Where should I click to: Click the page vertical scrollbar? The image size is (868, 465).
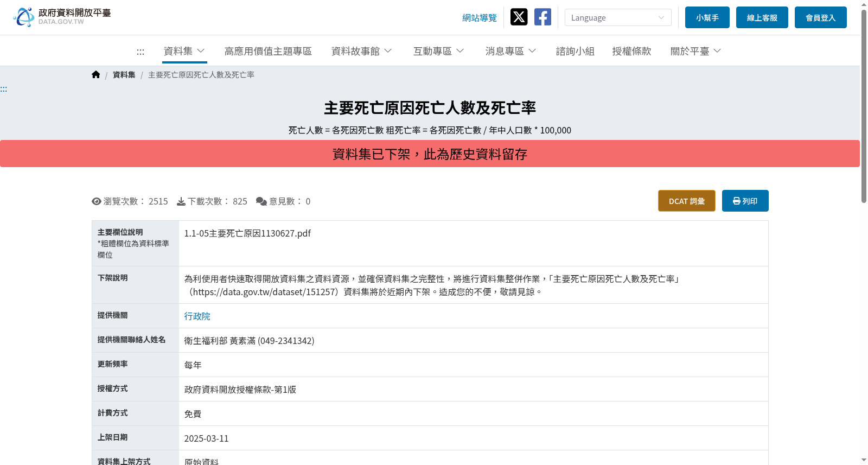click(x=864, y=106)
